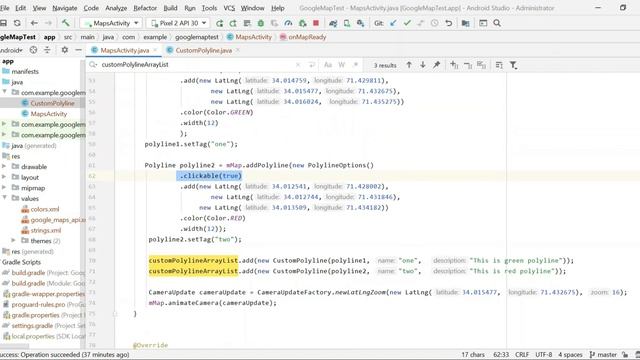Click the Profile app gauge icon

[288, 23]
